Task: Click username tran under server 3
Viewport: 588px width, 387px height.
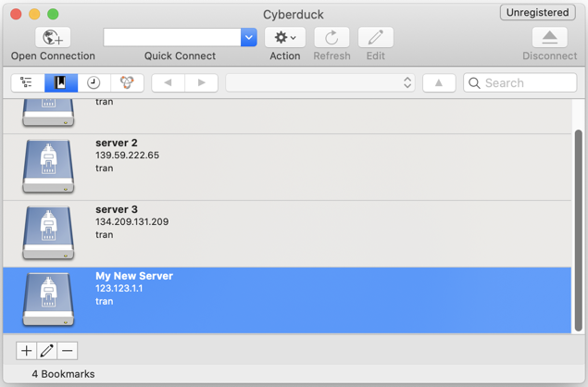Action: pyautogui.click(x=105, y=235)
